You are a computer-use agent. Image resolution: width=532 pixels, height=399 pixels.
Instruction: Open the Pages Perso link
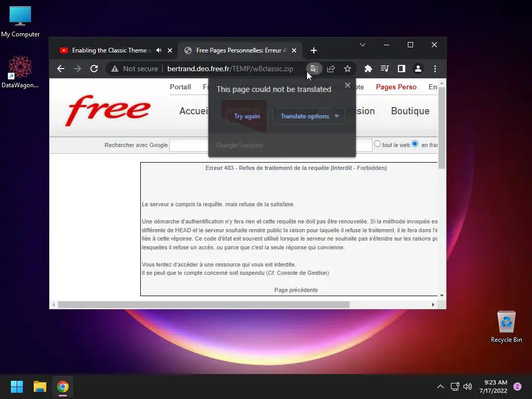(x=396, y=87)
